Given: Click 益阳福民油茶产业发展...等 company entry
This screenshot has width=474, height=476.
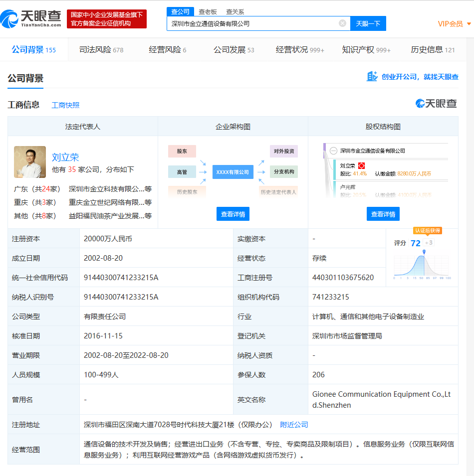Looking at the screenshot, I should (x=110, y=216).
